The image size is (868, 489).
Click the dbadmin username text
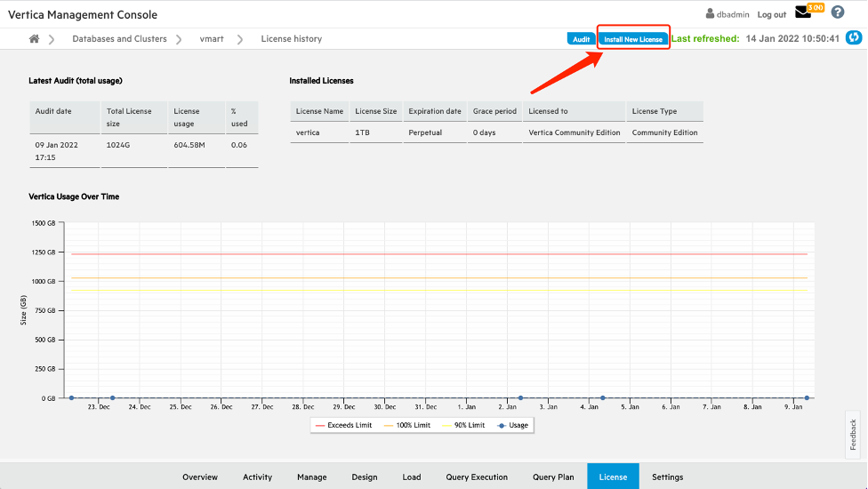[733, 14]
